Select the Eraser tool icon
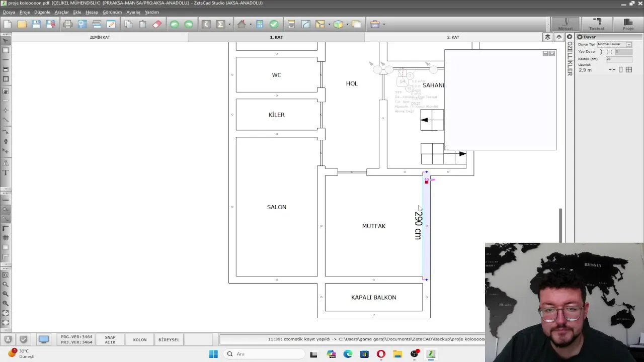The height and width of the screenshot is (362, 644). [x=157, y=24]
